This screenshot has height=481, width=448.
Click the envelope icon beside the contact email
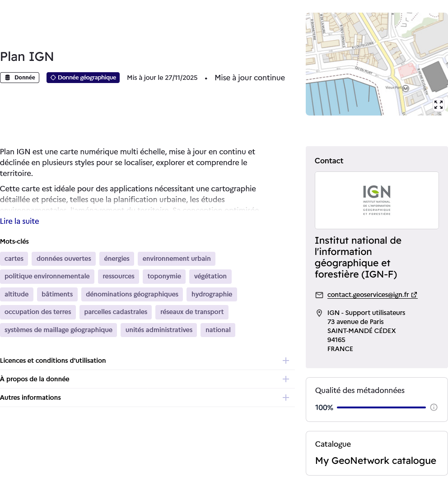pos(319,295)
